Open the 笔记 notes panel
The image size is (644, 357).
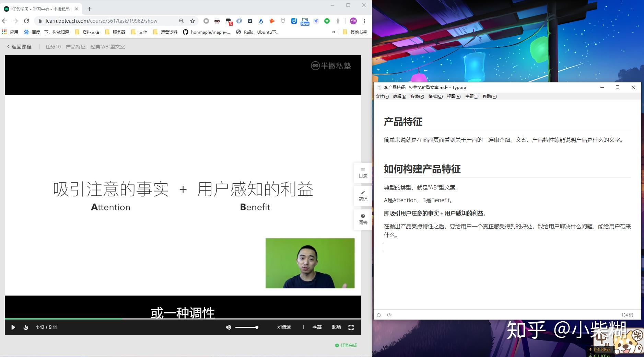[363, 196]
